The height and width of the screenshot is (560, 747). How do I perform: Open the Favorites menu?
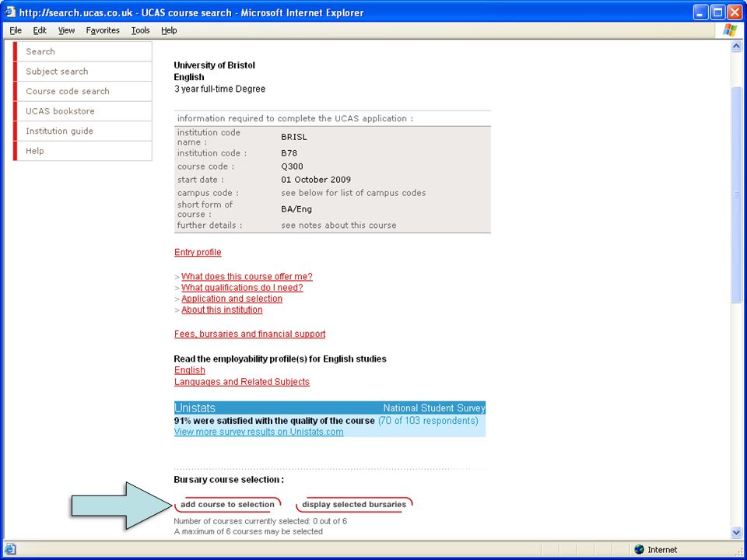point(103,30)
